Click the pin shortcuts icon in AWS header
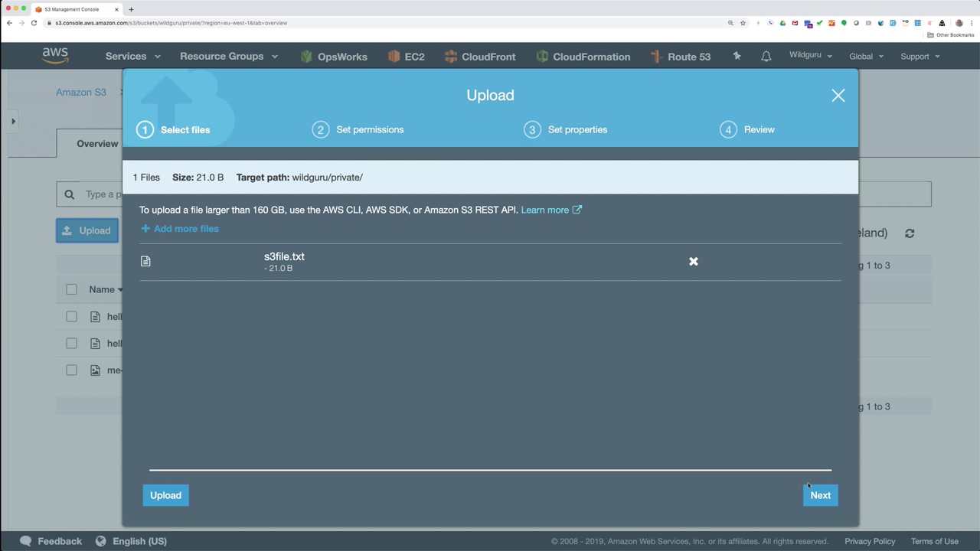Image resolution: width=980 pixels, height=551 pixels. click(737, 56)
